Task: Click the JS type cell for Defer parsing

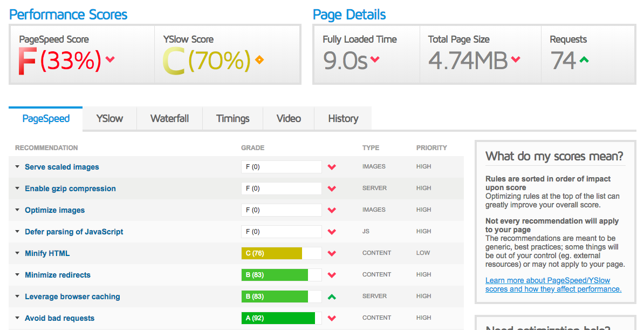Action: (x=366, y=231)
